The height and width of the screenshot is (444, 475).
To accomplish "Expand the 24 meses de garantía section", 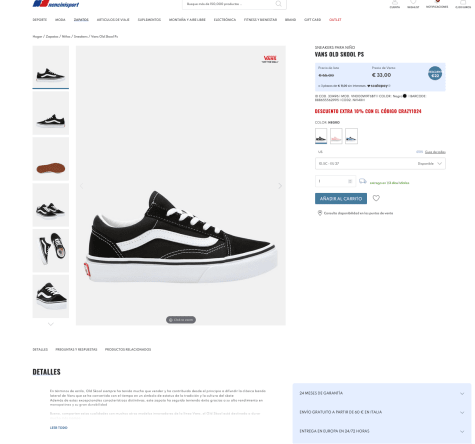I will tap(382, 393).
